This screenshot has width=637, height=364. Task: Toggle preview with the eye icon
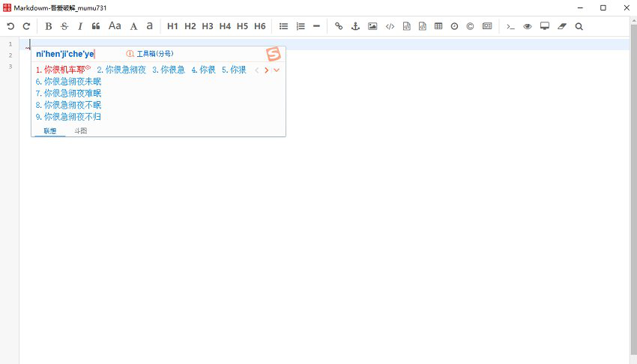click(x=528, y=26)
